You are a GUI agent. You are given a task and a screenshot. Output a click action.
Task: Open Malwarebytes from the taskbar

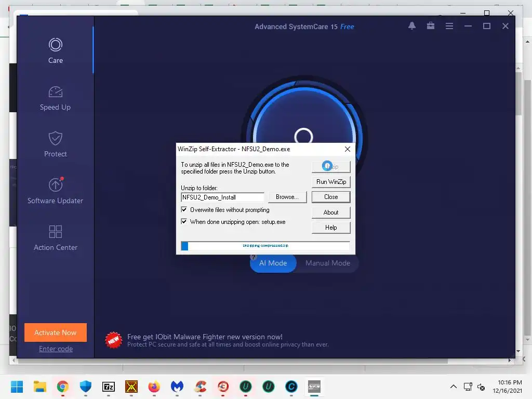tap(177, 387)
